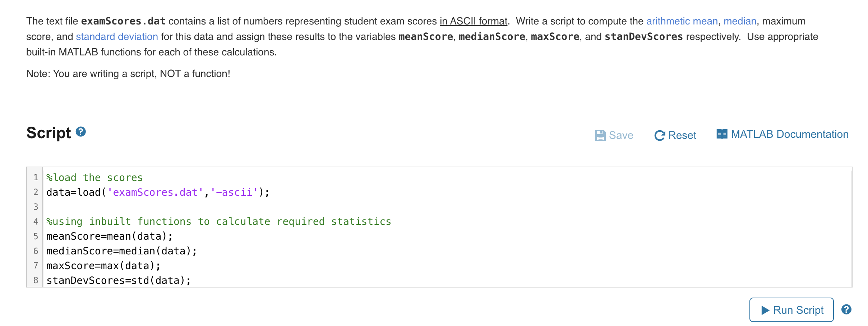Image resolution: width=868 pixels, height=326 pixels.
Task: Click the MATLAB Documentation link text
Action: [x=789, y=134]
